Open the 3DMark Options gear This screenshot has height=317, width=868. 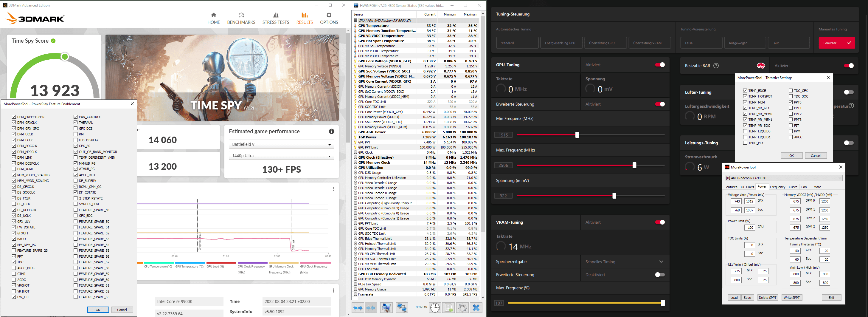[x=329, y=18]
